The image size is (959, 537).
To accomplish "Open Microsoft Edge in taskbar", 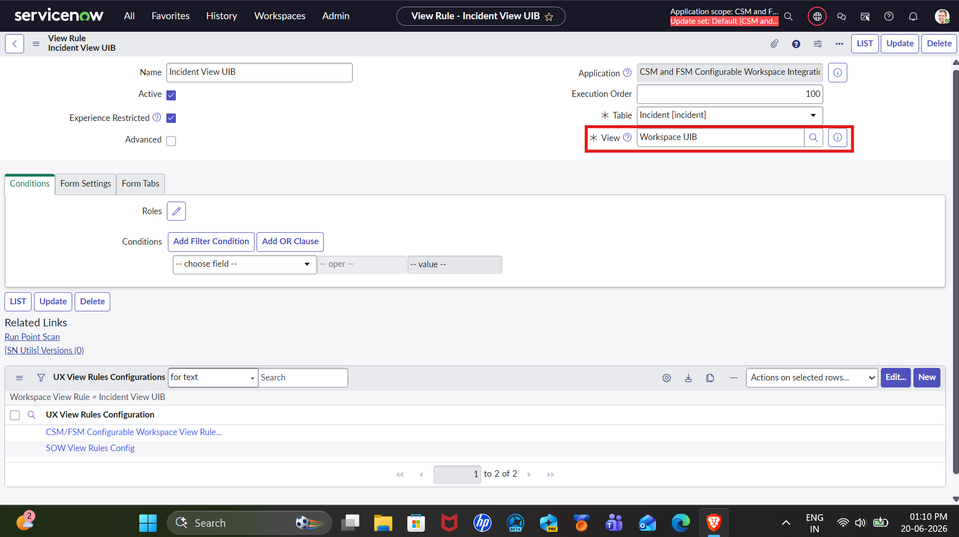I will (680, 522).
